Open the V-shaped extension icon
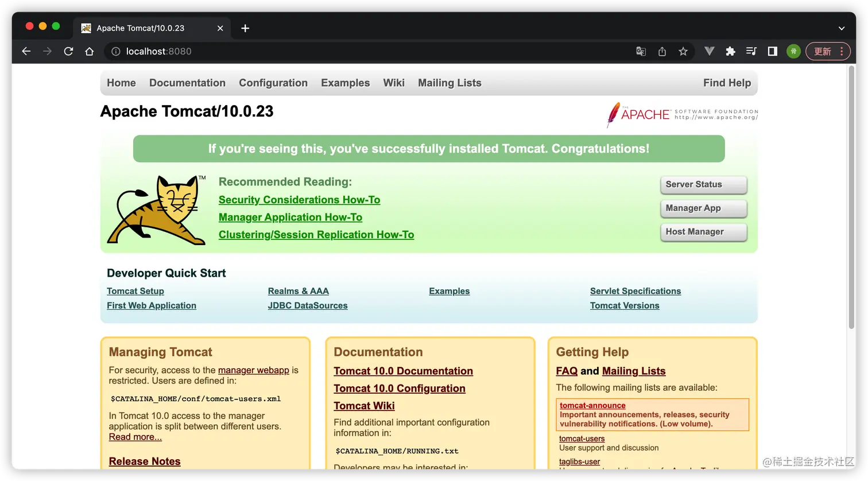The image size is (868, 481). pos(710,51)
